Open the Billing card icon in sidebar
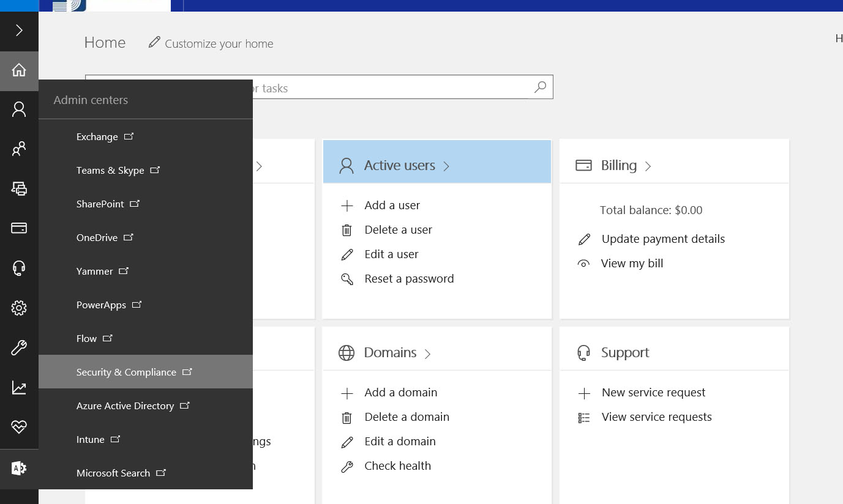843x504 pixels. [x=19, y=228]
